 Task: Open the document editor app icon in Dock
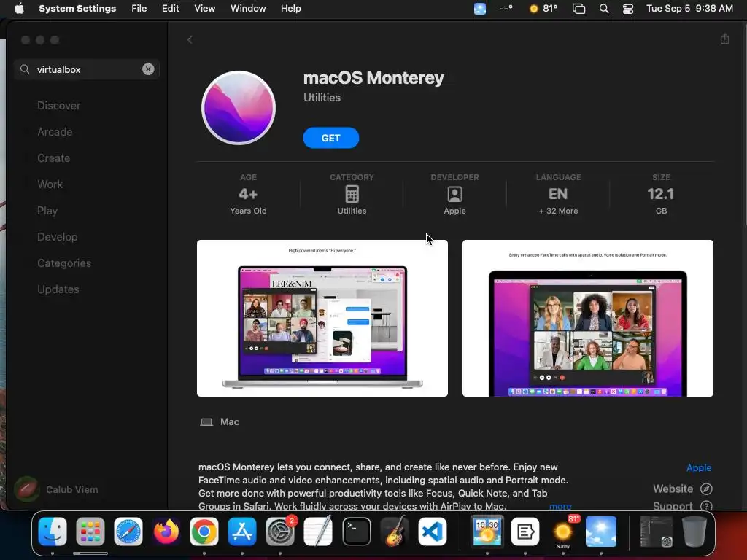tap(525, 532)
